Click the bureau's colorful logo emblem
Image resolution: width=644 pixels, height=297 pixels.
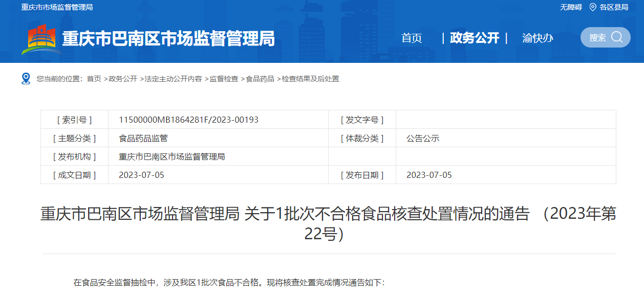click(41, 39)
